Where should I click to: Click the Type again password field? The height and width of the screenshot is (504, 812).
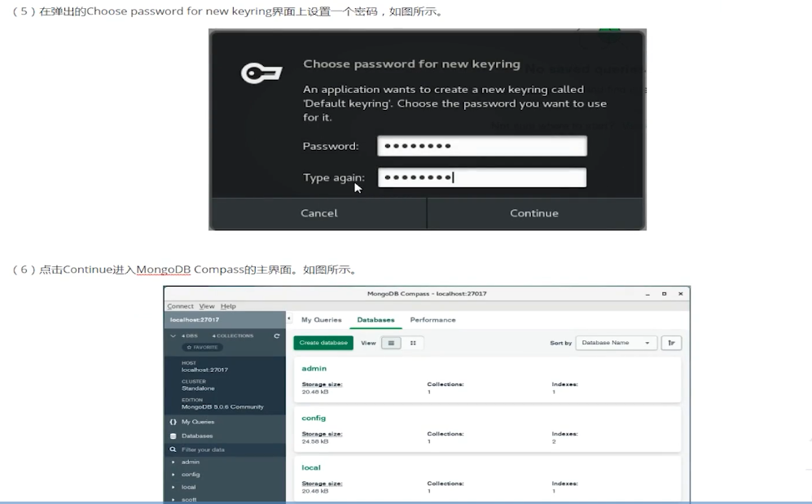(x=482, y=177)
